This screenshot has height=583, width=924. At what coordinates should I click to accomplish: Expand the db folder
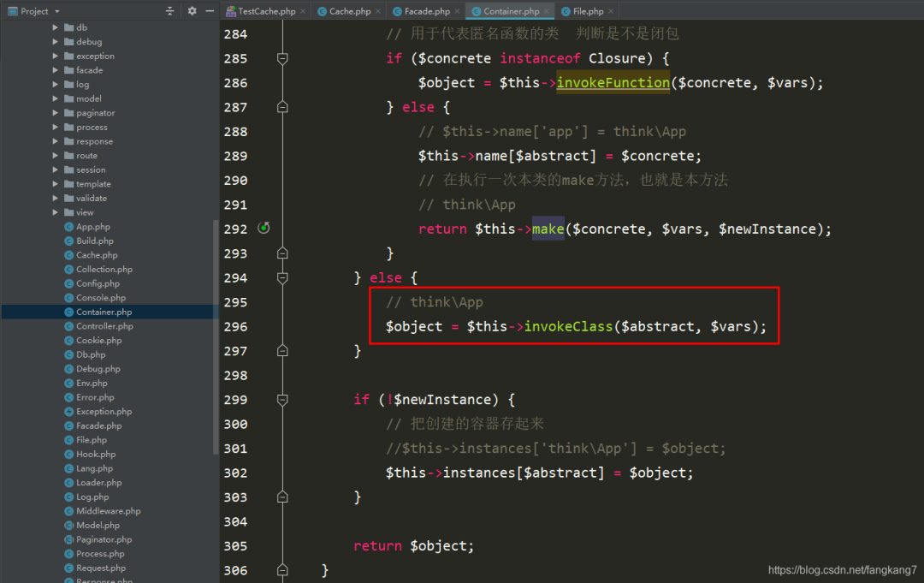click(55, 27)
